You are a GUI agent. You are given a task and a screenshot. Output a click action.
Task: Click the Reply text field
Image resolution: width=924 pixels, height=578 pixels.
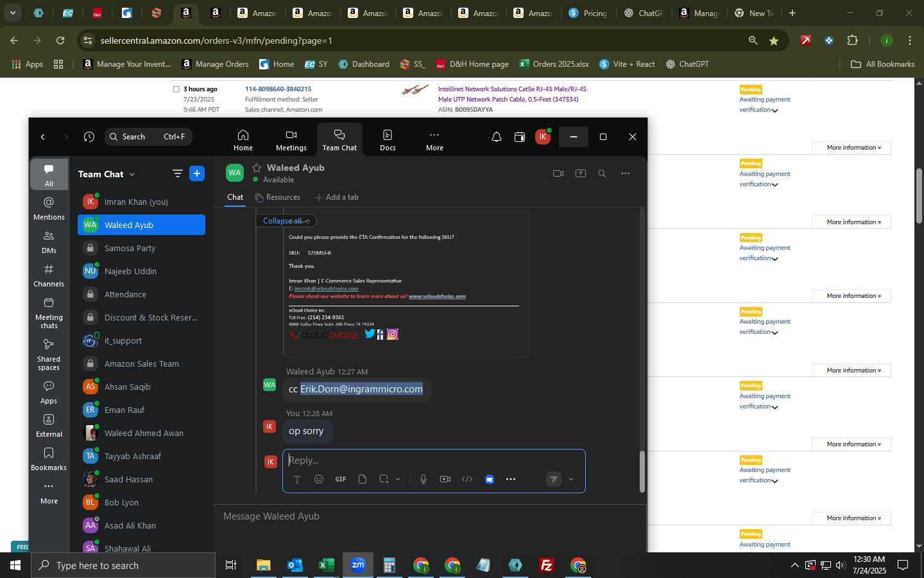click(x=434, y=460)
